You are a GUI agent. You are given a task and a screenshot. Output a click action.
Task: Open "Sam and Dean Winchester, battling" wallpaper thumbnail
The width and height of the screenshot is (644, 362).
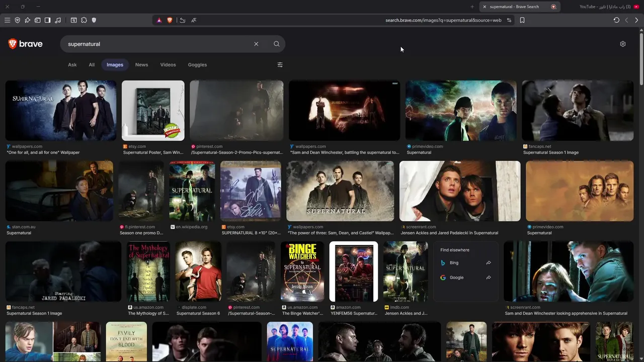click(344, 111)
